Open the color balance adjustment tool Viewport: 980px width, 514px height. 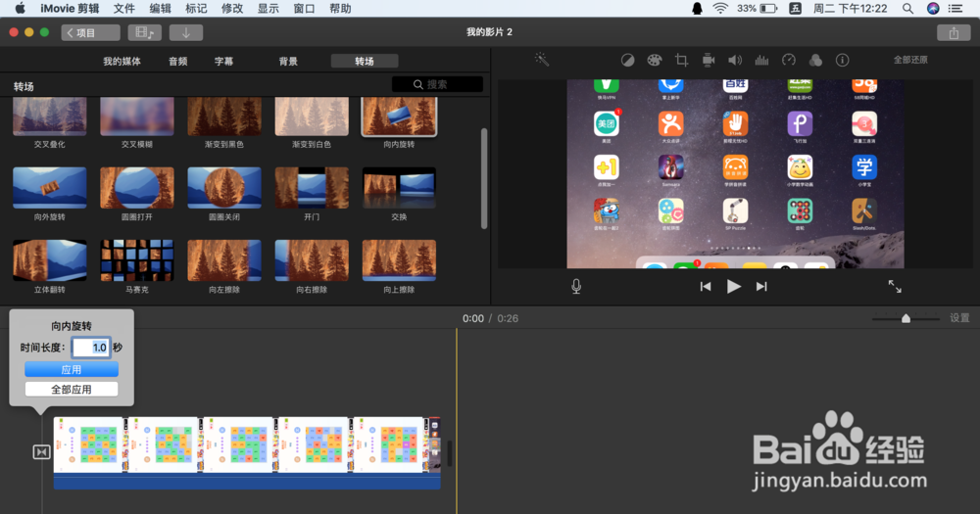pos(627,60)
